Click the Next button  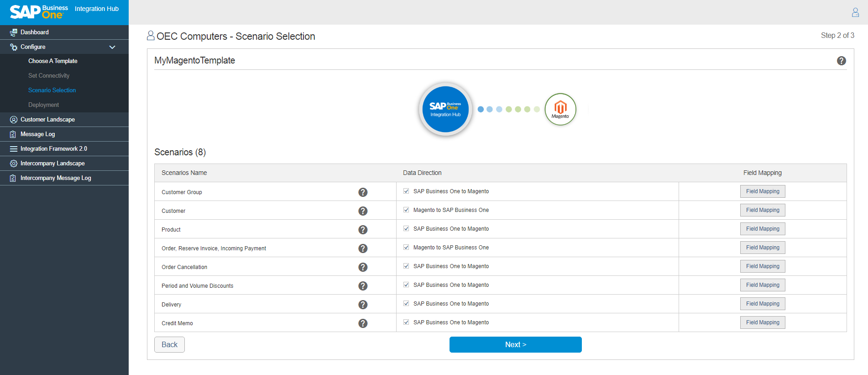pos(515,345)
